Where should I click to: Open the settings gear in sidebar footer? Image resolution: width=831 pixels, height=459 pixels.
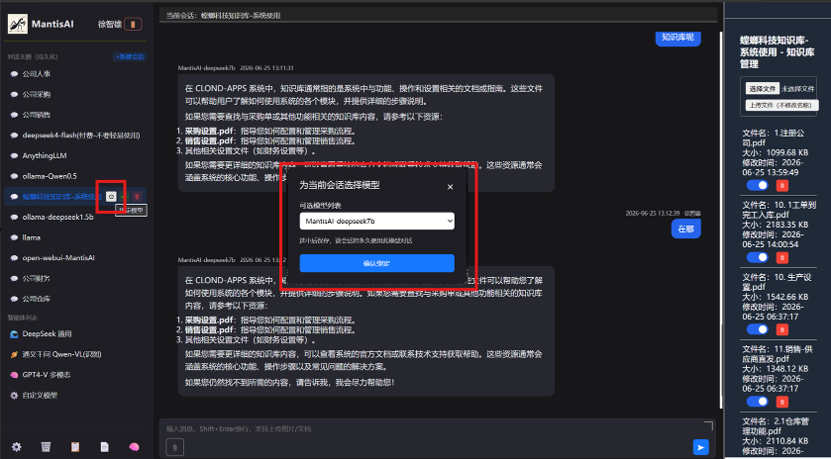(16, 447)
